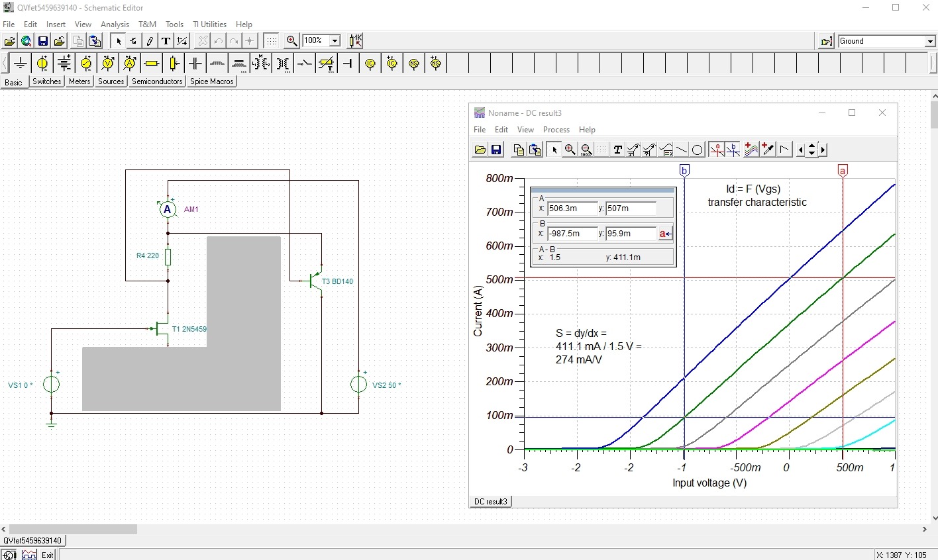The image size is (938, 560).
Task: Select the line drawing tool in diagram
Action: 681,150
